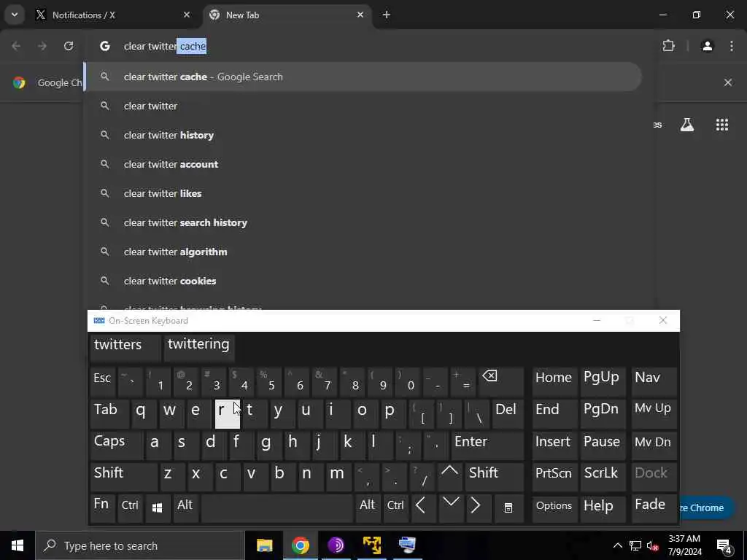
Task: Close the New Tab tab
Action: pos(360,15)
